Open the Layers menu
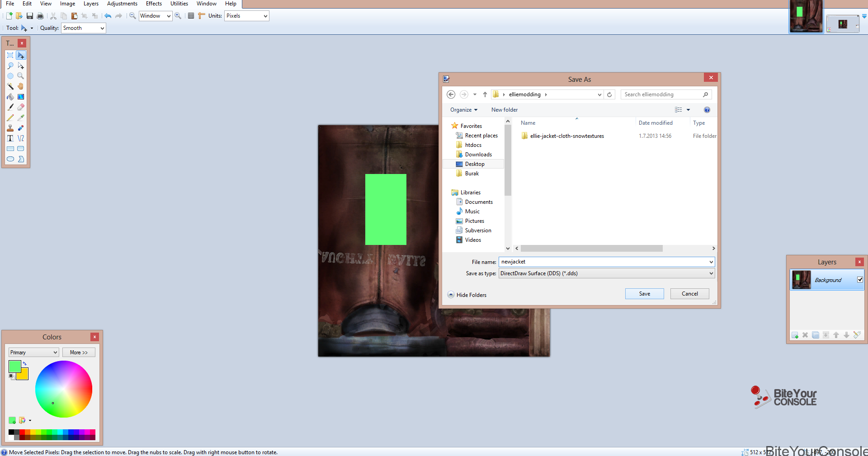 [91, 4]
